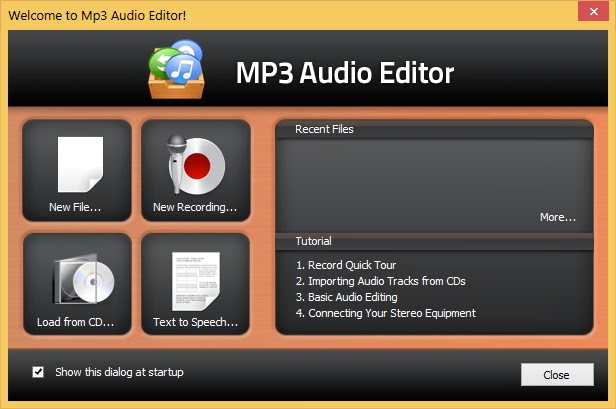Open tutorial Record Quick Tour

(x=346, y=265)
